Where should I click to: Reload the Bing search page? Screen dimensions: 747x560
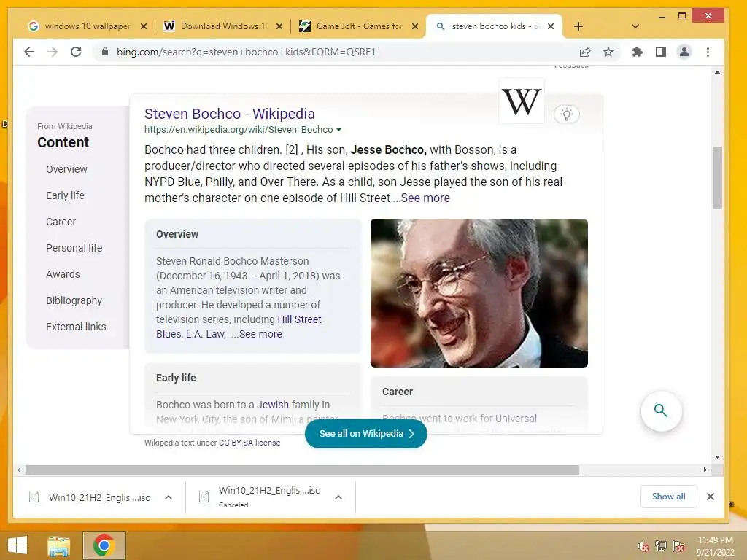pyautogui.click(x=76, y=52)
